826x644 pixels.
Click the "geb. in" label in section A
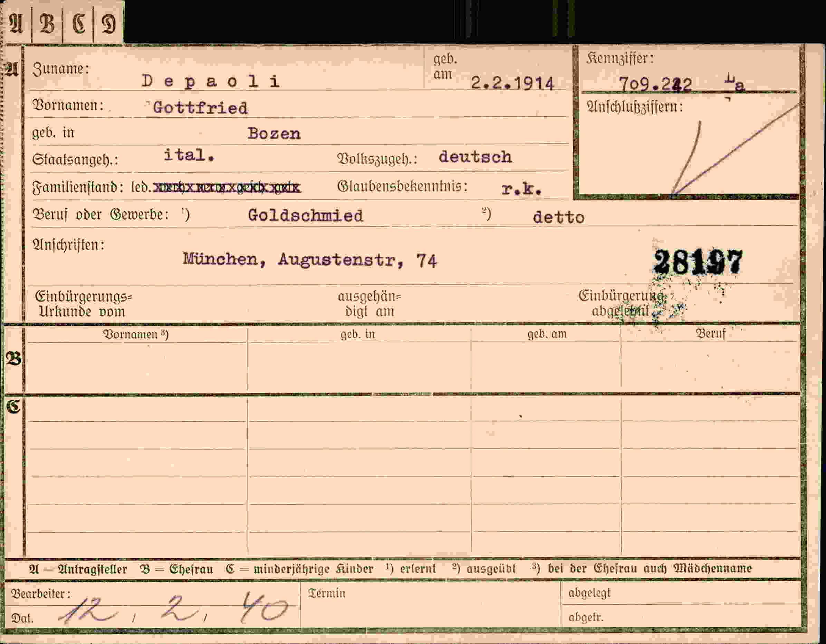[x=53, y=133]
